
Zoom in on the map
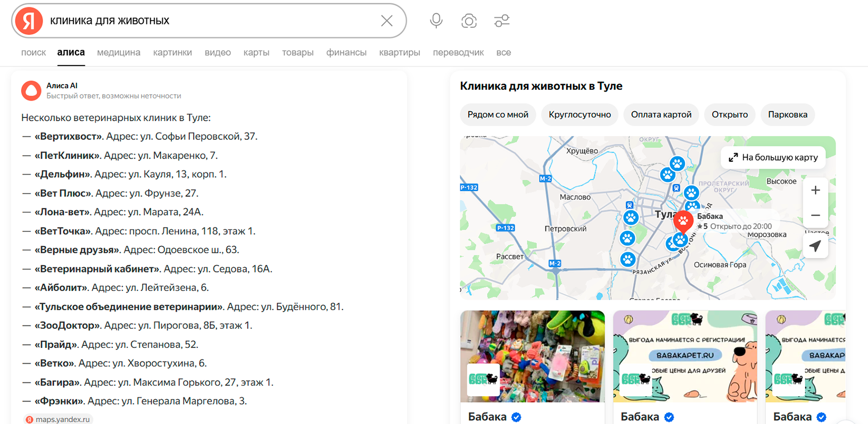coord(815,190)
